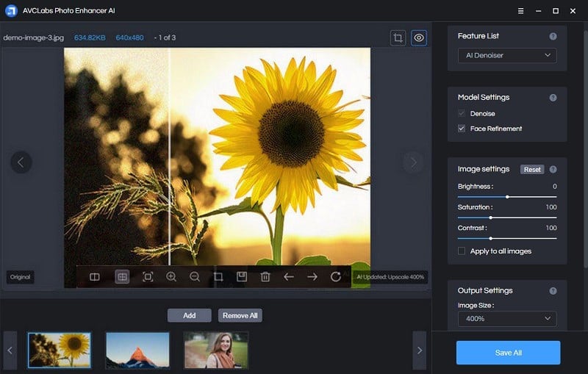Click the Saturation value 100
Screen dimensions: 588x374
pyautogui.click(x=551, y=207)
